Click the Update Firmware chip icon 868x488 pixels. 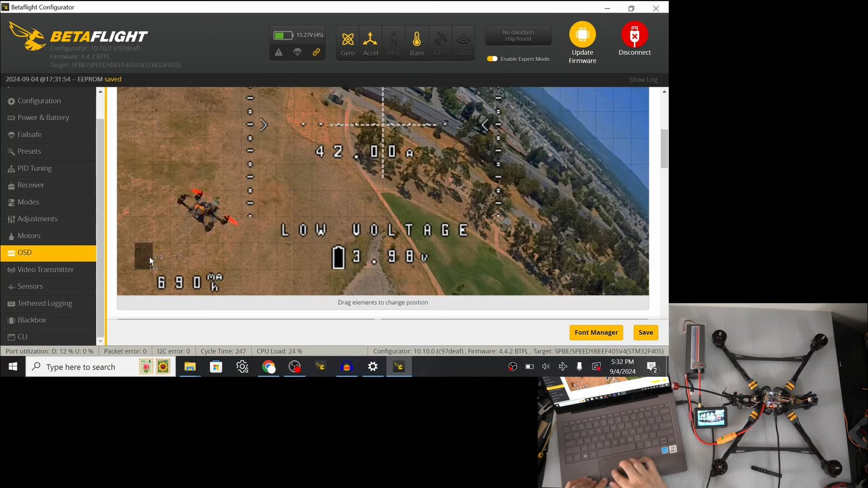click(x=582, y=35)
